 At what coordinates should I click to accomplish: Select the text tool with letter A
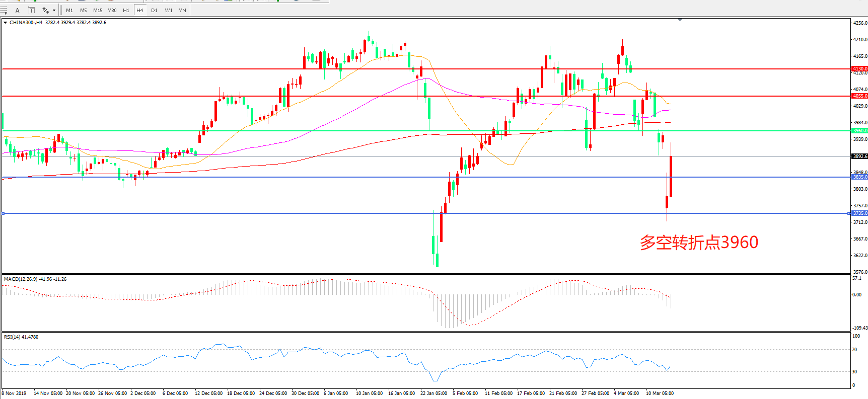(18, 10)
